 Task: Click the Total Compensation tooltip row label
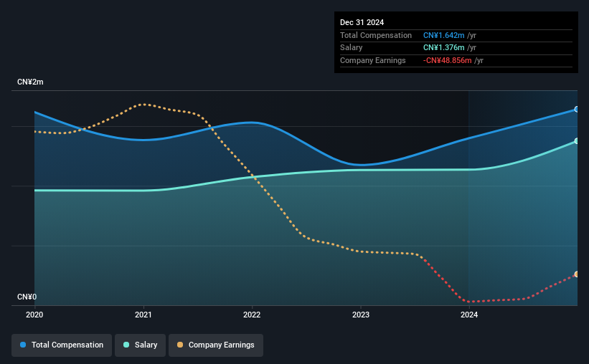(376, 35)
